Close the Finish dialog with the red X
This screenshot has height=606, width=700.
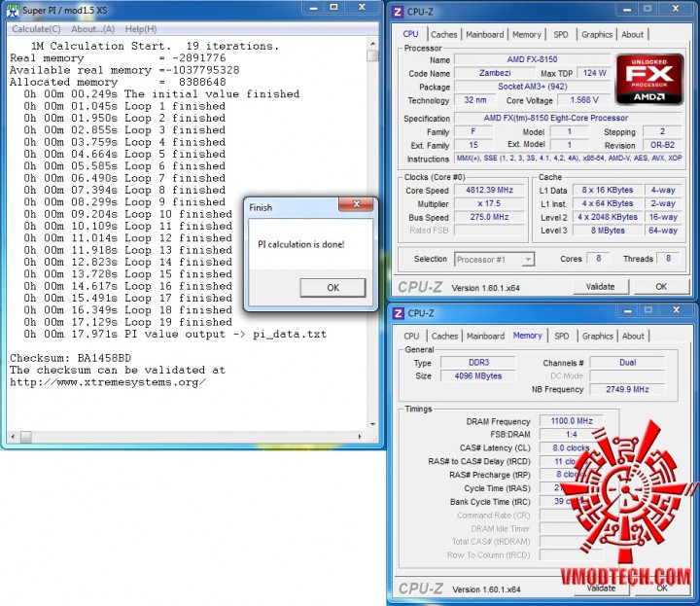(356, 204)
